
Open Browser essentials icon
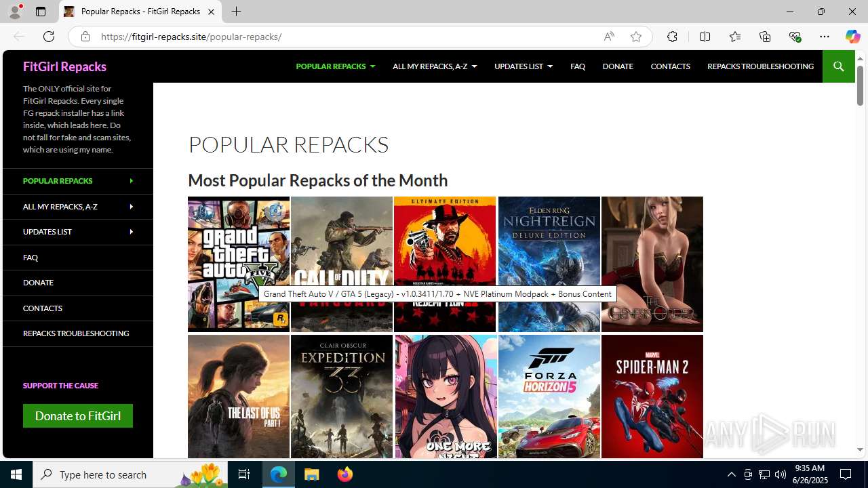point(795,37)
